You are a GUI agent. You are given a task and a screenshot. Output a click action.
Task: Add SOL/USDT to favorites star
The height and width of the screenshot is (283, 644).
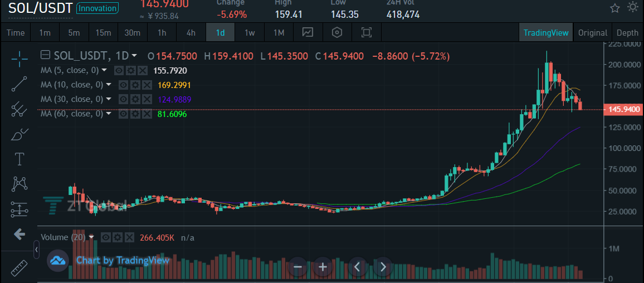615,8
